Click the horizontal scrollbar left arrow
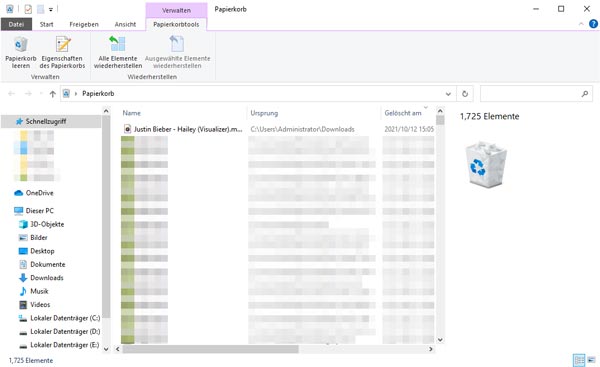Screen dimensions: 600x367 pyautogui.click(x=118, y=349)
